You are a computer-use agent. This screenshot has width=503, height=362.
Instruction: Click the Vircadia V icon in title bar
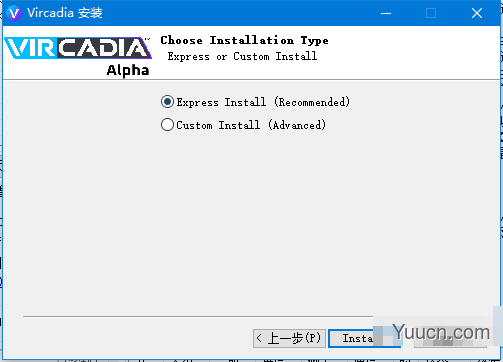(14, 13)
